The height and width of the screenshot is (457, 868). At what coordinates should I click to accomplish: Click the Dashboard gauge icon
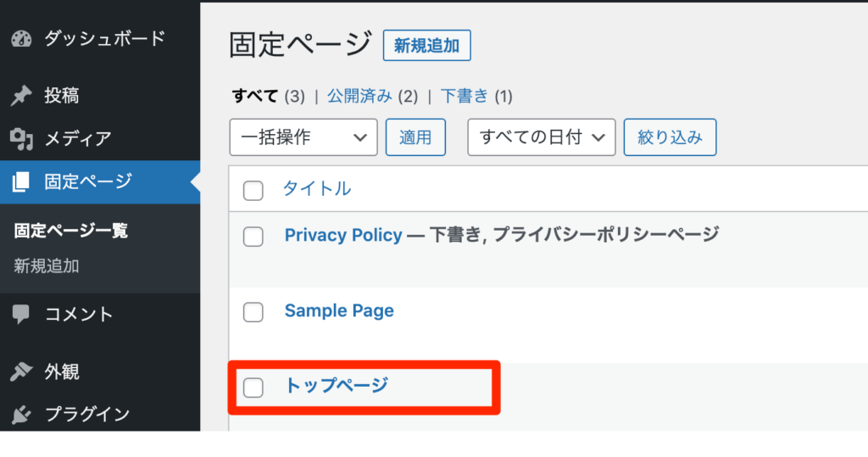click(21, 39)
